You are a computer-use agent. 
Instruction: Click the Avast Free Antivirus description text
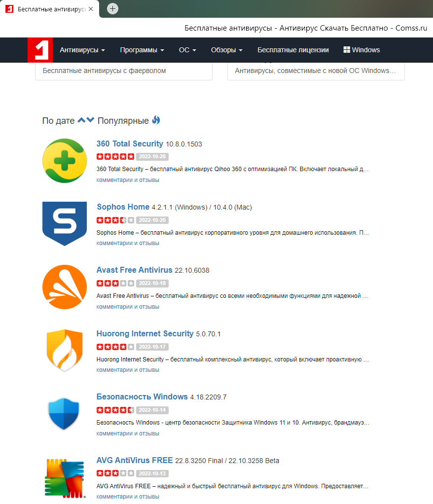click(x=232, y=296)
